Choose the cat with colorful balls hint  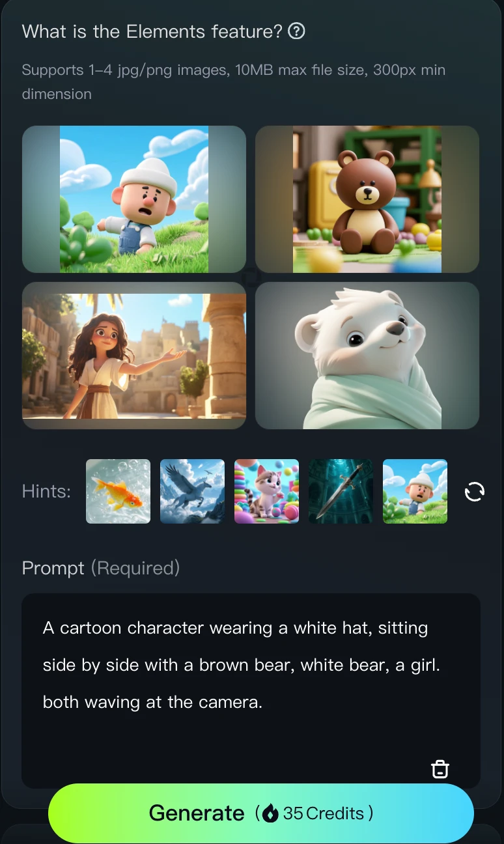pos(267,492)
